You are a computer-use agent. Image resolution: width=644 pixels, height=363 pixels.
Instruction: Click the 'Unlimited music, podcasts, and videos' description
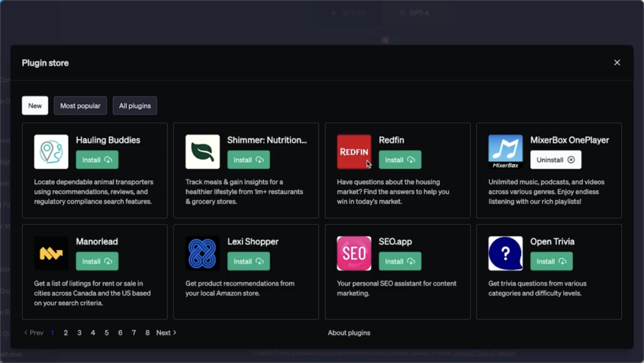[x=546, y=192]
